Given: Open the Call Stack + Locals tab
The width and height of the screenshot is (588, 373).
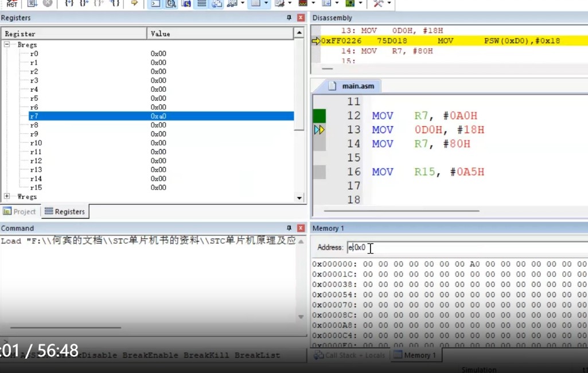Looking at the screenshot, I should [x=350, y=355].
